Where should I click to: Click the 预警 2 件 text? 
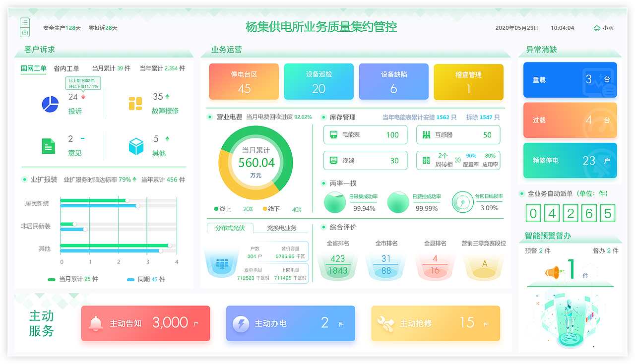tap(538, 251)
